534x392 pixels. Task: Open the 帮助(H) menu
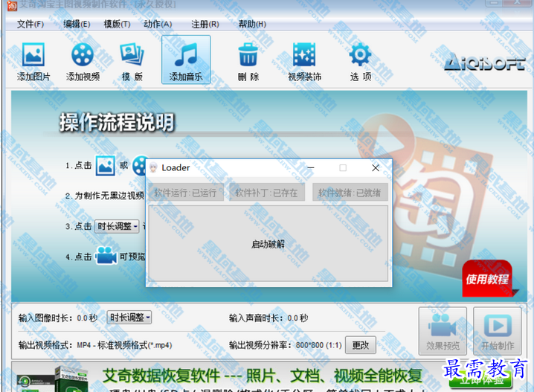point(252,25)
